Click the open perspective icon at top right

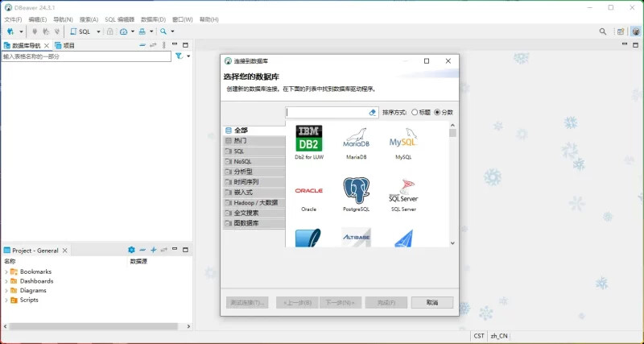click(x=621, y=31)
